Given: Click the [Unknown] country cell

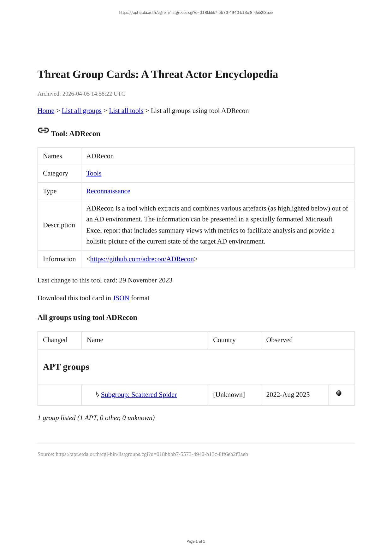Looking at the screenshot, I should coord(229,395).
